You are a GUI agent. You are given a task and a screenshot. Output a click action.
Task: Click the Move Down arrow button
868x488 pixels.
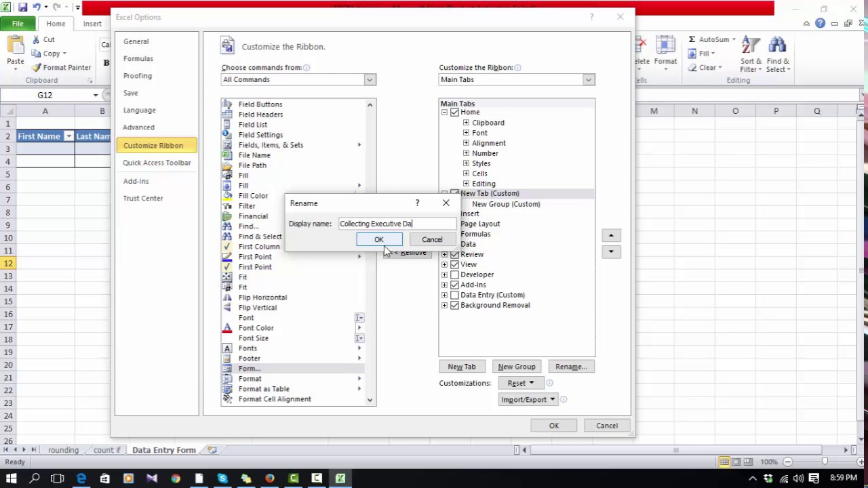click(611, 251)
